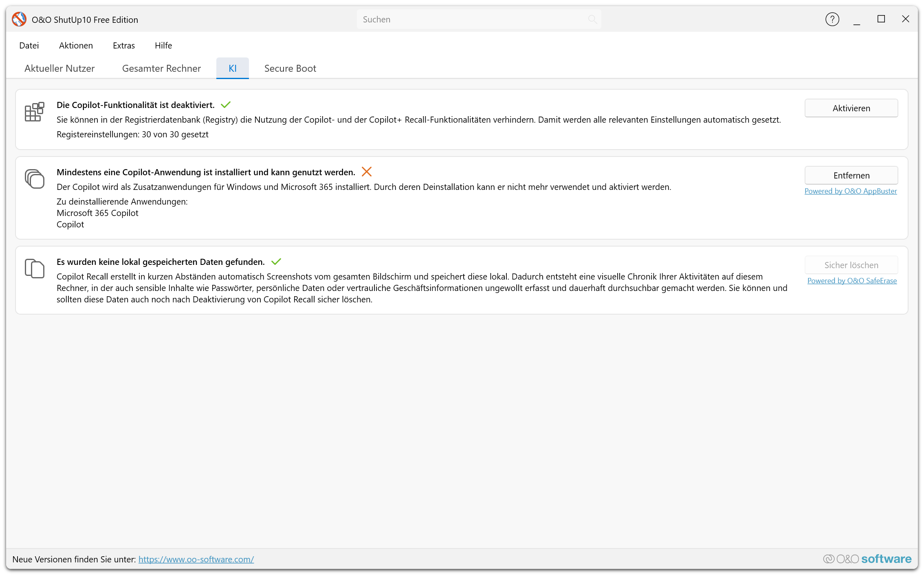The height and width of the screenshot is (575, 924).
Task: Click 'Registereinstellungen: 30 von 30 gesetzt' text
Action: (132, 134)
